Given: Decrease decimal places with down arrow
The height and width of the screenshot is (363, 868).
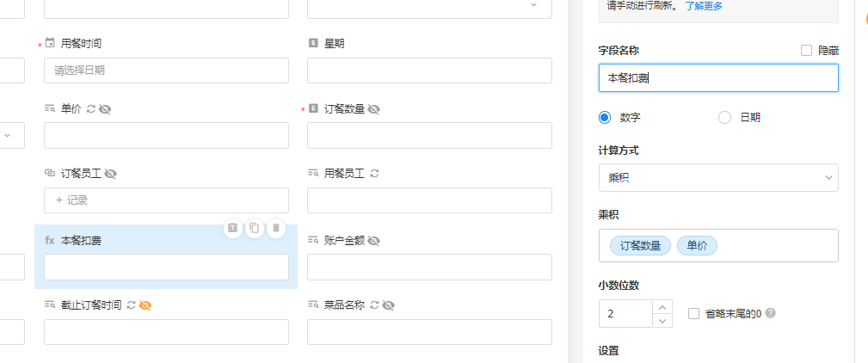Looking at the screenshot, I should pyautogui.click(x=662, y=321).
